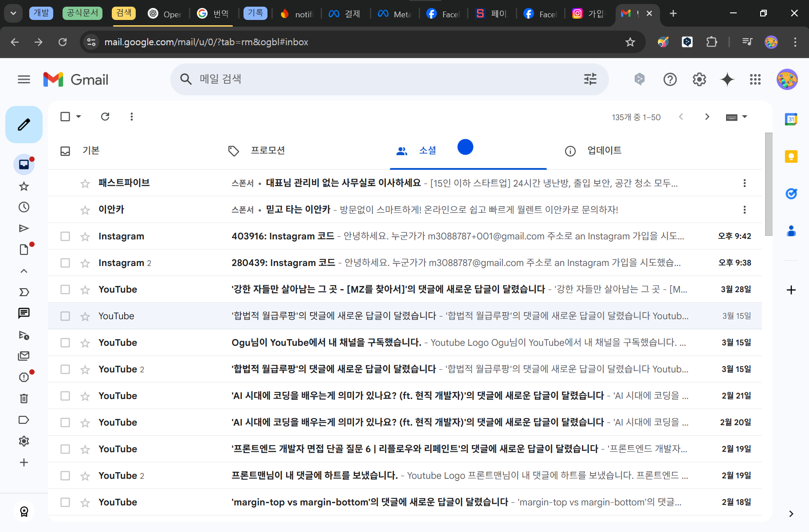
Task: Open the 403916 Instagram 코드 email
Action: click(x=404, y=236)
